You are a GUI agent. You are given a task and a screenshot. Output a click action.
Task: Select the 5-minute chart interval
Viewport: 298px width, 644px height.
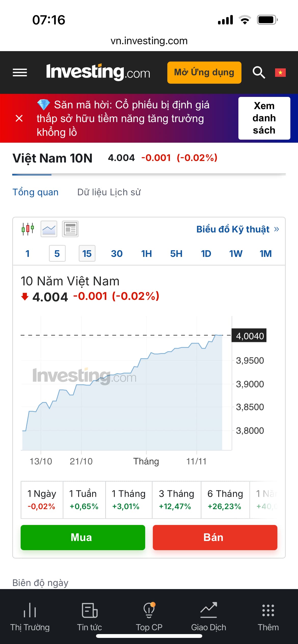pyautogui.click(x=57, y=254)
